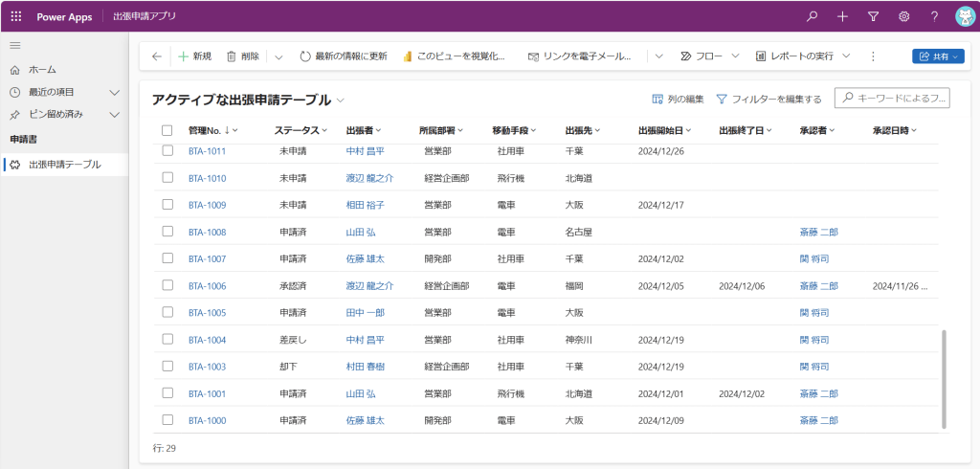This screenshot has height=469, width=980.
Task: Tick the select-all checkbox in header row
Action: click(x=167, y=130)
